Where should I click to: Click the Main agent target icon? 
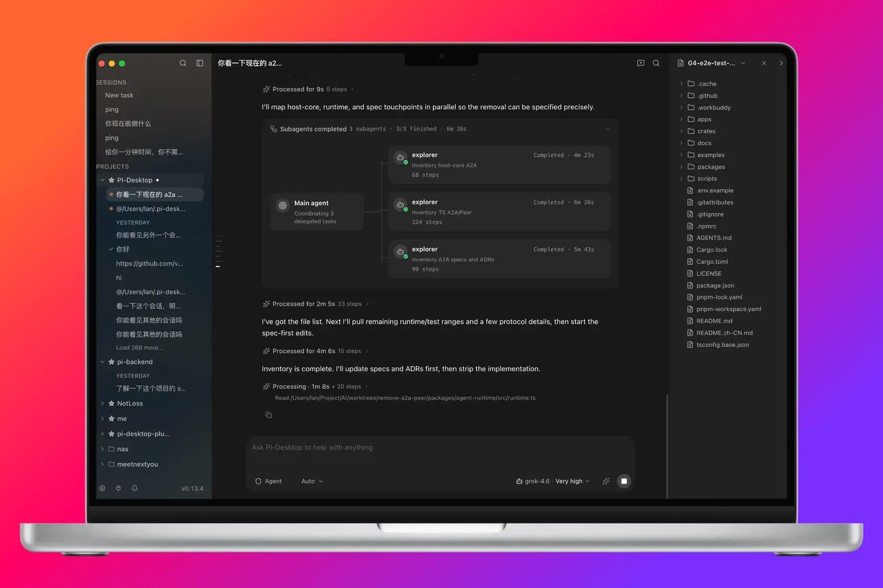tap(283, 205)
